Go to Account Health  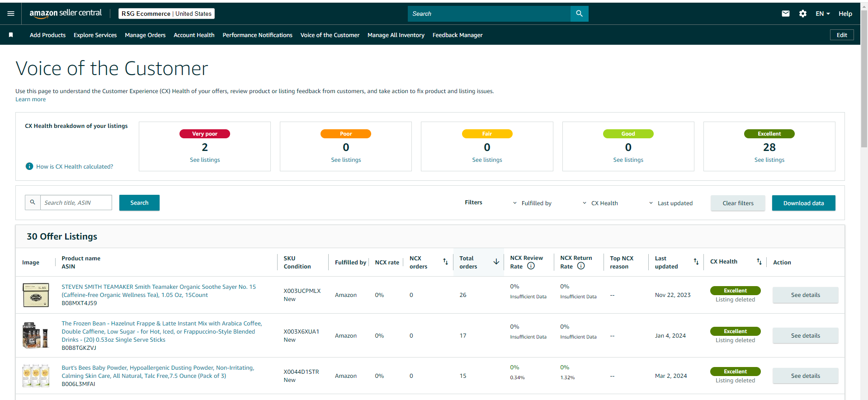194,35
